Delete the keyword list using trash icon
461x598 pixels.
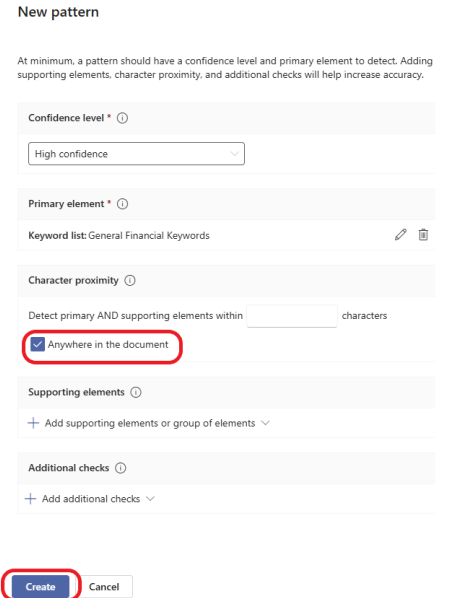pyautogui.click(x=423, y=235)
